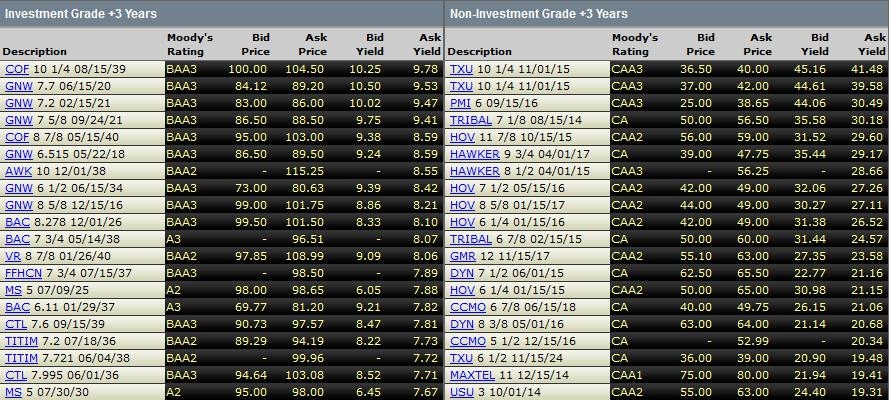
Task: Click the MAXTEL ticker link
Action: point(472,376)
